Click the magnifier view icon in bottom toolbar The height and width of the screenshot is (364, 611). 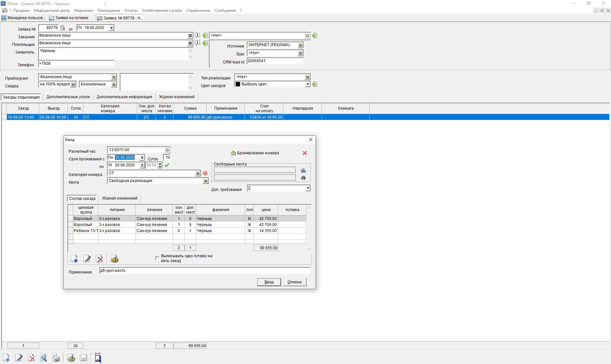click(x=44, y=358)
